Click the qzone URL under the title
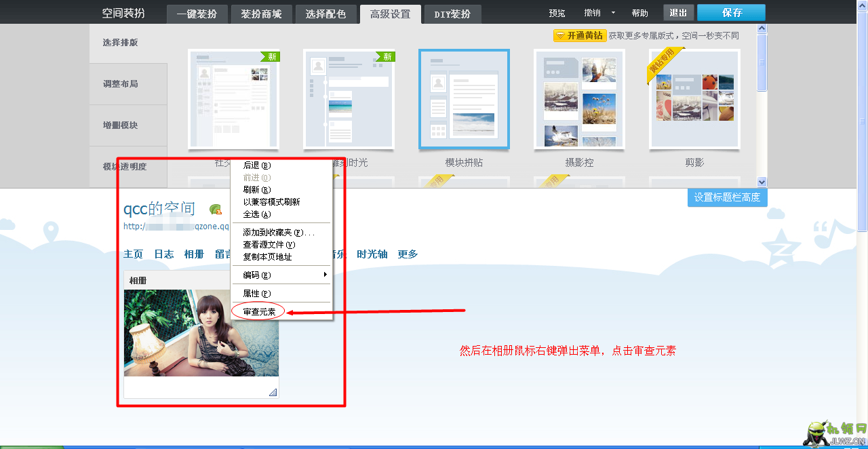Viewport: 868px width, 449px height. pyautogui.click(x=176, y=227)
